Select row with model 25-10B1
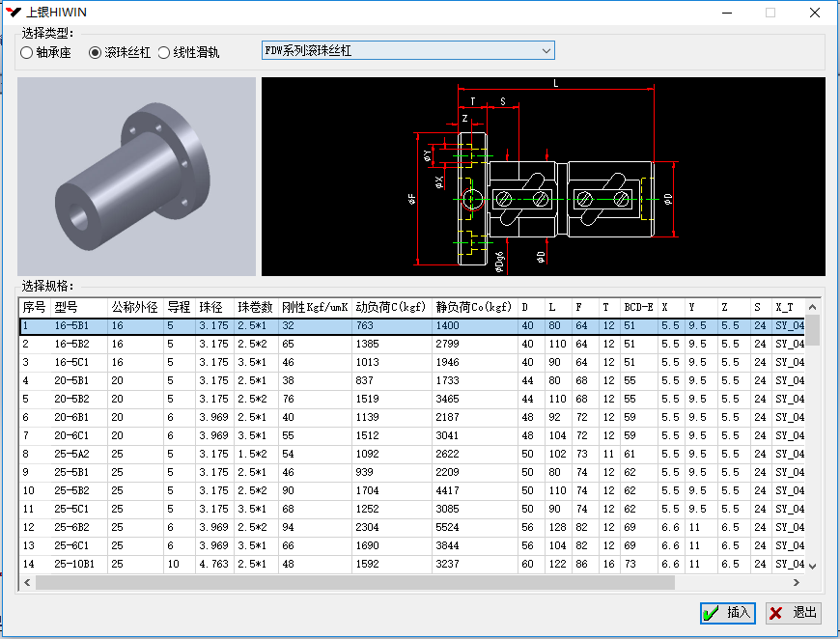The width and height of the screenshot is (840, 639). pos(75,564)
